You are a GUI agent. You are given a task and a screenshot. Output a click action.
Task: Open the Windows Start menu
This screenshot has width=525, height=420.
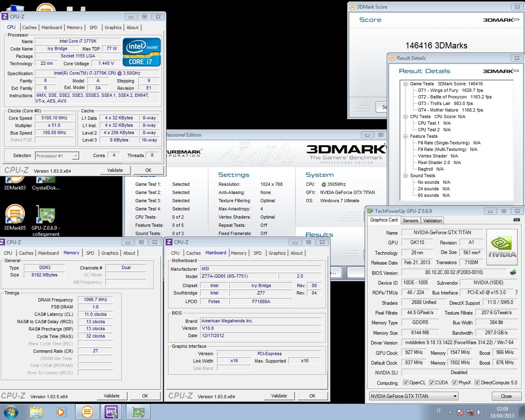coord(11,412)
